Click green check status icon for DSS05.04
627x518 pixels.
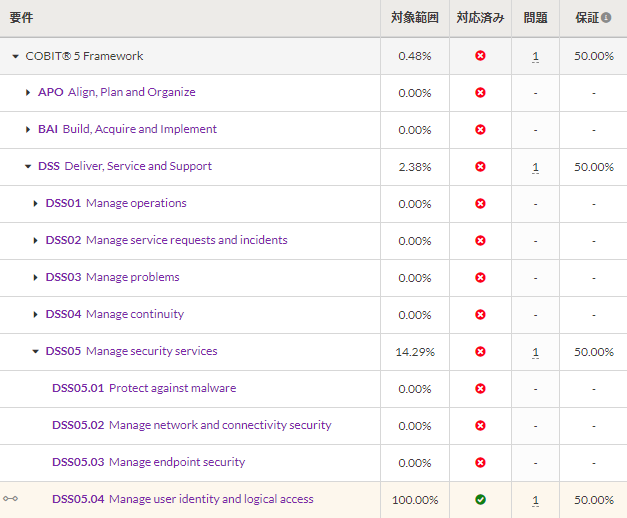(480, 499)
